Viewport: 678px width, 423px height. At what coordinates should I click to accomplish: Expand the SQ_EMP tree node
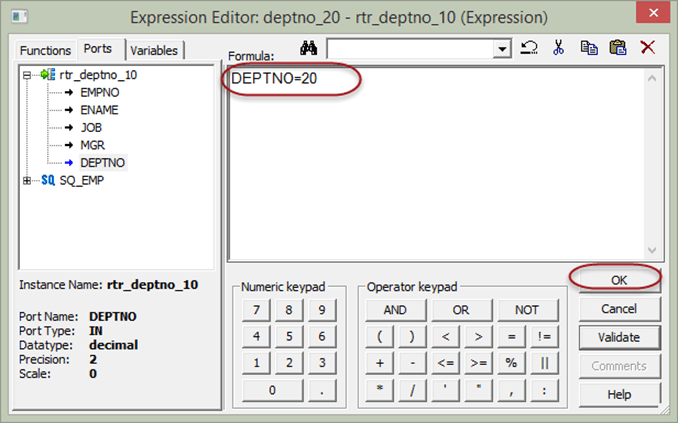[x=27, y=181]
